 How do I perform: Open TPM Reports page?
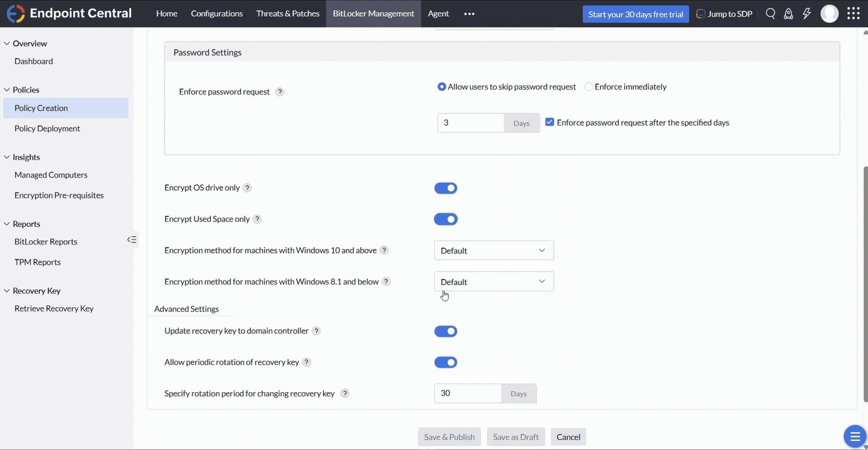(38, 262)
